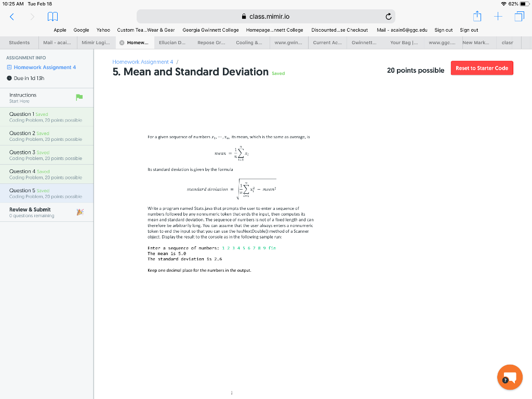Open Google from the favorites bar
This screenshot has width=532, height=399.
(x=81, y=30)
